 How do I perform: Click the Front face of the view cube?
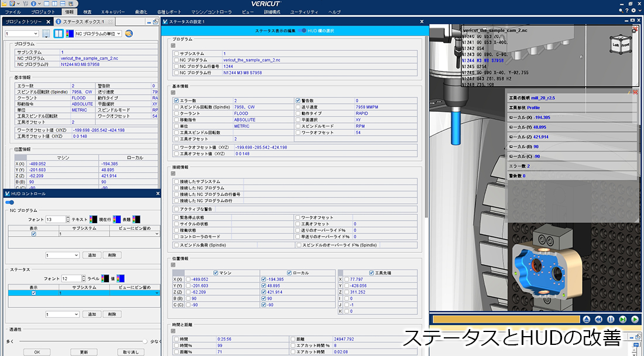625,44
